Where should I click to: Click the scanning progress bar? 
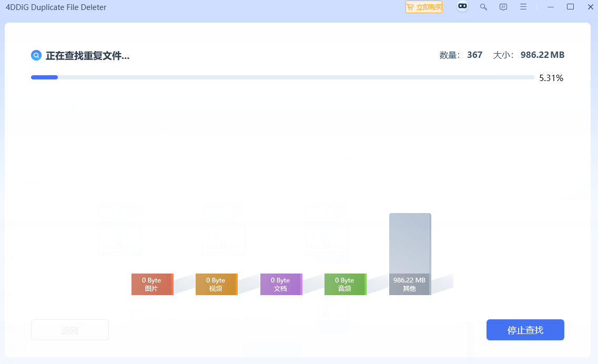point(282,77)
